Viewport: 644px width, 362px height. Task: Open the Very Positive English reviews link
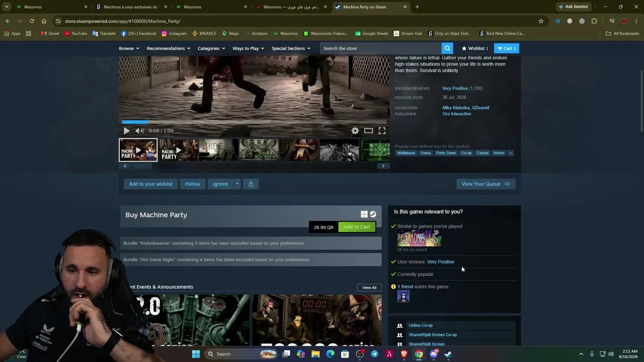[455, 88]
